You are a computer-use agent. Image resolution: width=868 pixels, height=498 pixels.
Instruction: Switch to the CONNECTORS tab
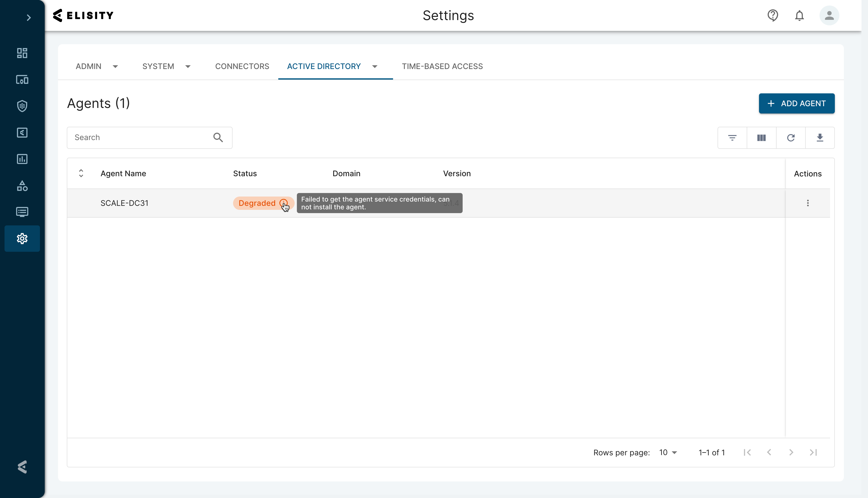[x=242, y=66]
